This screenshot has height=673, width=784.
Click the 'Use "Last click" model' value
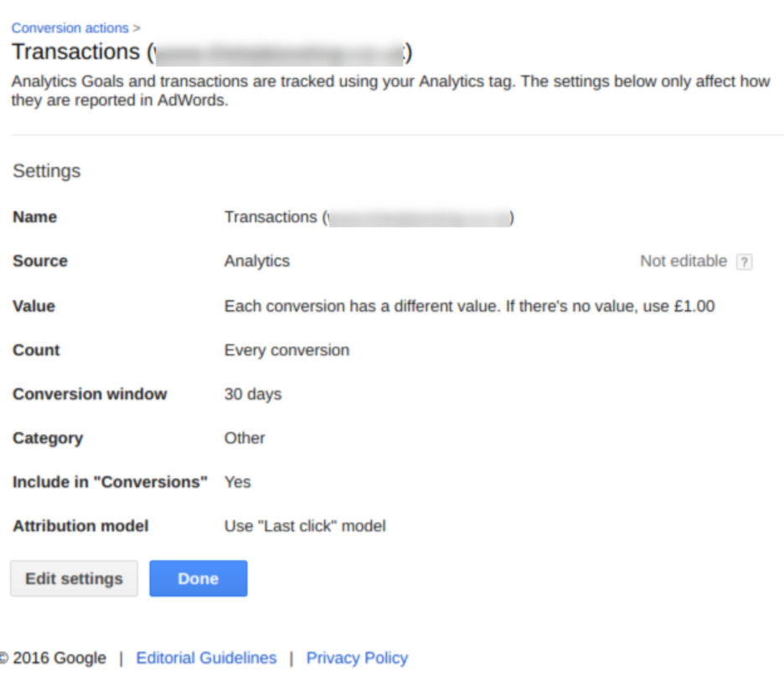[305, 527]
